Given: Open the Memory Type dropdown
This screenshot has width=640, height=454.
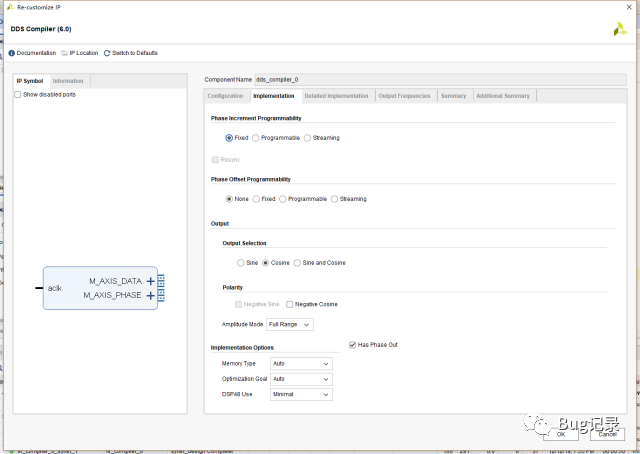Looking at the screenshot, I should (x=301, y=364).
